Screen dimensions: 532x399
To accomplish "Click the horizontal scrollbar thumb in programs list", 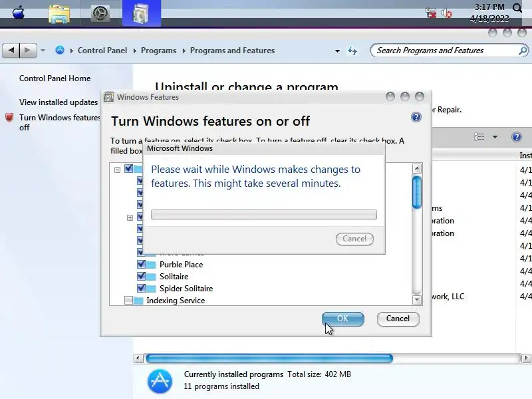I will click(x=269, y=358).
